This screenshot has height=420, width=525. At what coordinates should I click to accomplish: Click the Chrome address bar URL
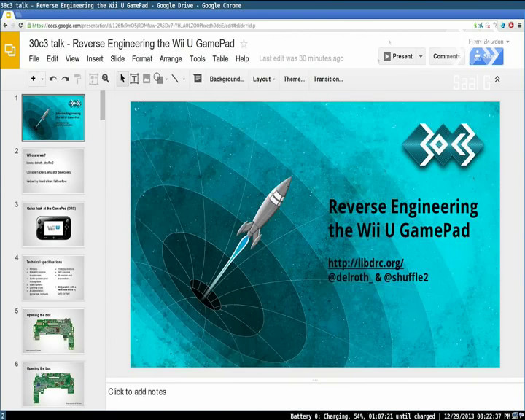[144, 26]
